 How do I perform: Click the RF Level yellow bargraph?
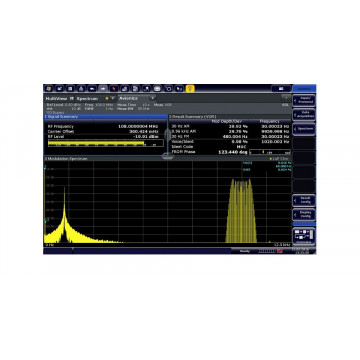(x=106, y=143)
